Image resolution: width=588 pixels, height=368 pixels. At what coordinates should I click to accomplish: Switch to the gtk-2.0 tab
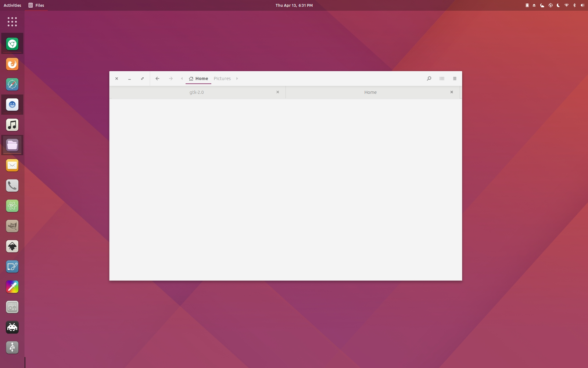point(197,92)
